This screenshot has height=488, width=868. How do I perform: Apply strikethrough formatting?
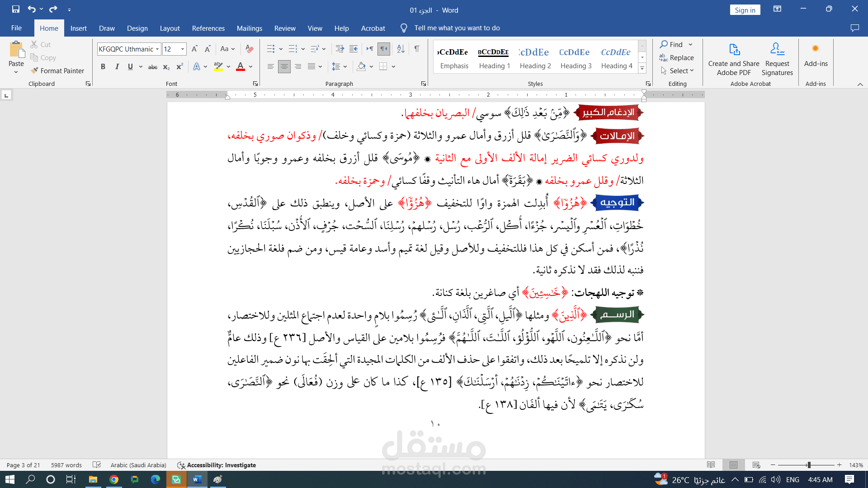point(153,67)
